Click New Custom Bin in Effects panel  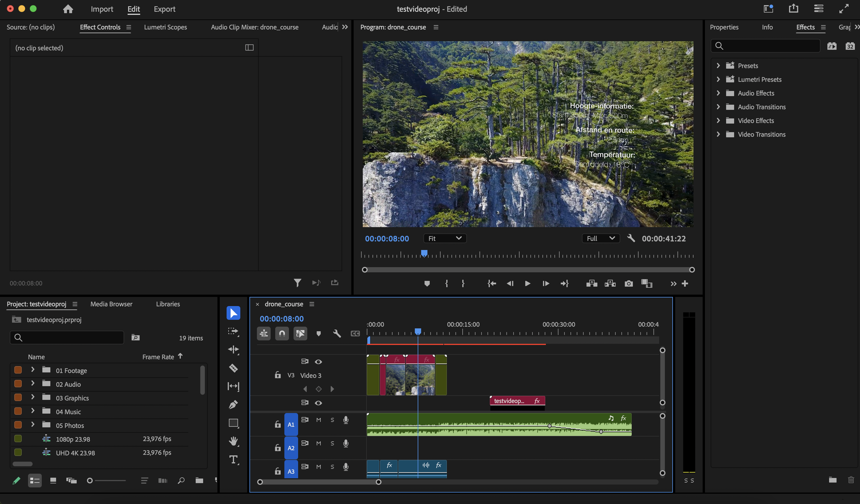832,480
